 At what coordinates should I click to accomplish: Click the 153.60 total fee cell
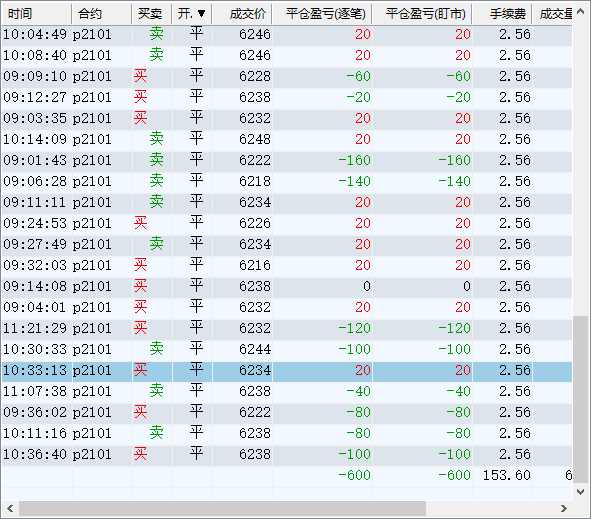[507, 475]
